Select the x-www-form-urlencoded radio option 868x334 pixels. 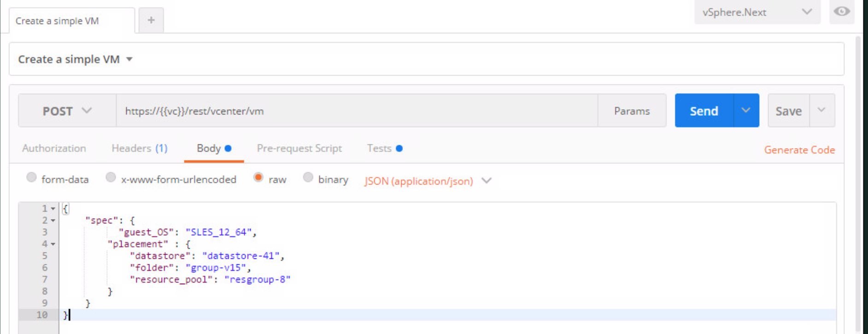click(111, 178)
